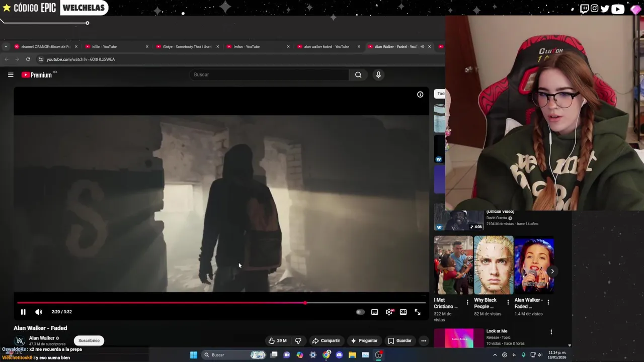Open the Look at Me video thumbnail
Image resolution: width=644 pixels, height=362 pixels.
459,338
